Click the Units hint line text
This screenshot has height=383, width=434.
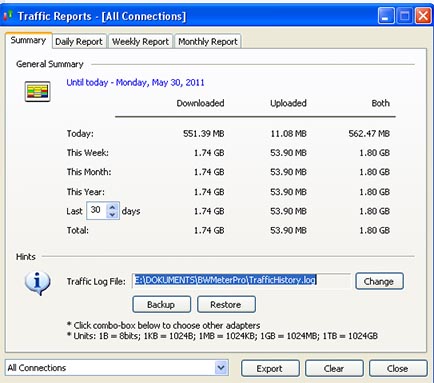point(222,336)
